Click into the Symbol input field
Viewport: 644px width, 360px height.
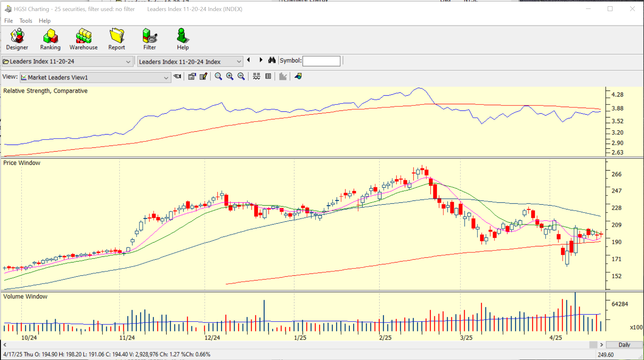click(321, 61)
